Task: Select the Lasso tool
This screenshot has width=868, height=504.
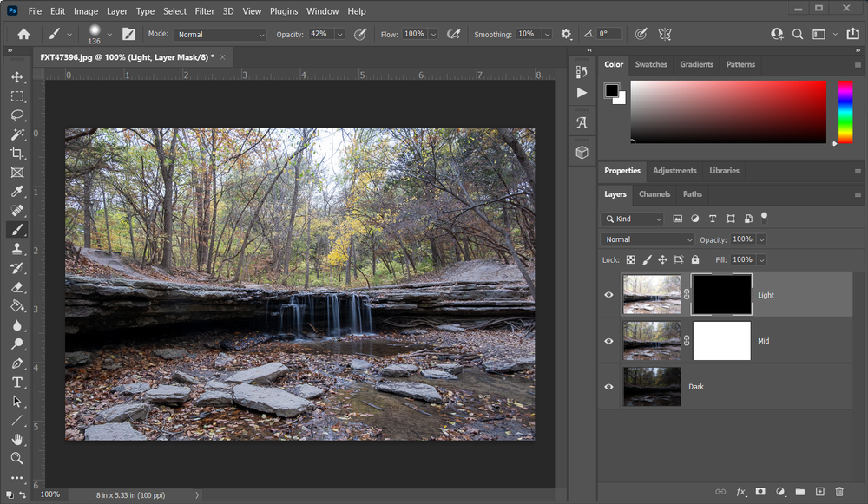Action: point(17,115)
